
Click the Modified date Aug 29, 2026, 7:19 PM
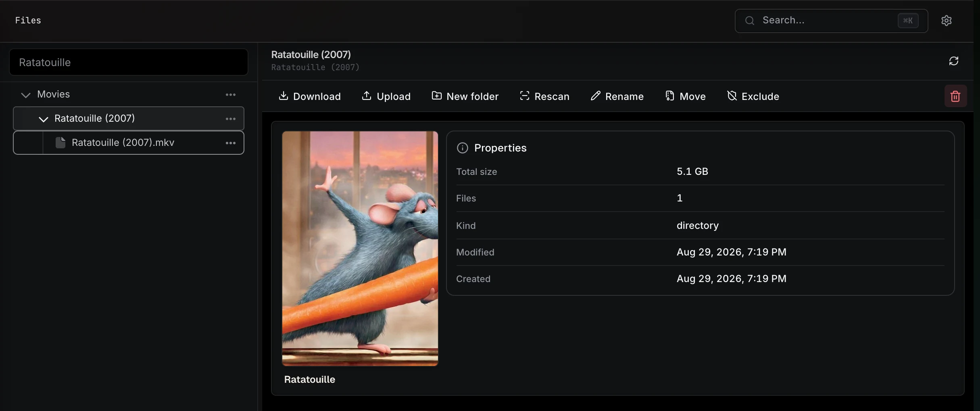[x=732, y=252]
